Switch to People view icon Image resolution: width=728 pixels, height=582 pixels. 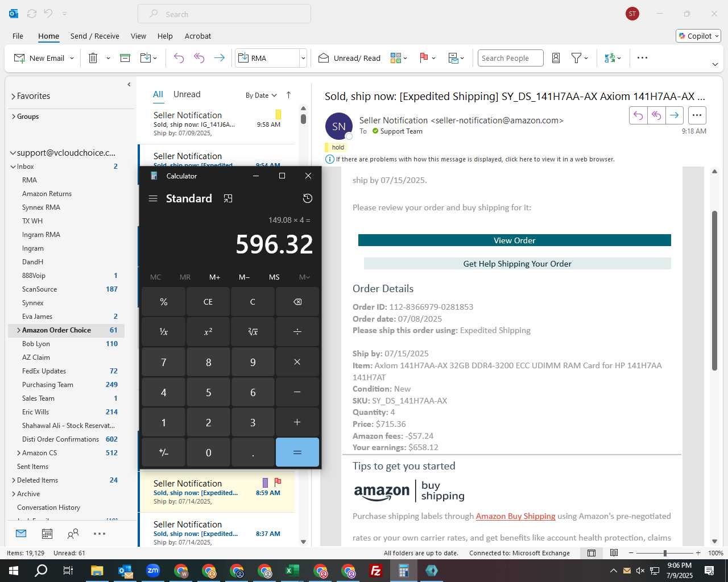73,534
